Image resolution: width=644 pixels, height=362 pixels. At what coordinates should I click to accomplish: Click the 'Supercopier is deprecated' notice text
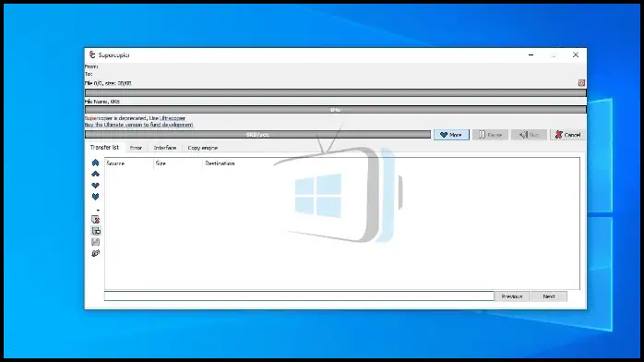[x=135, y=118]
